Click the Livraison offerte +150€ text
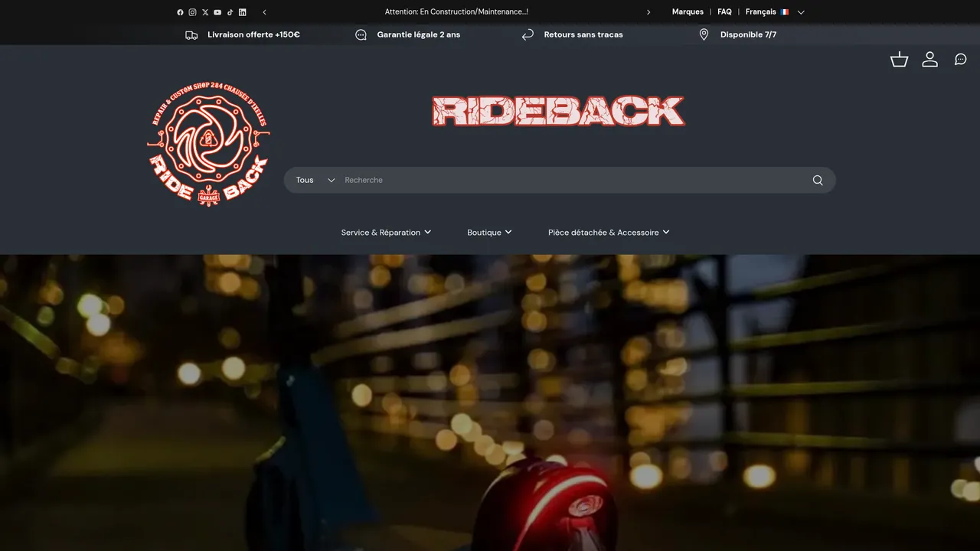 (253, 35)
